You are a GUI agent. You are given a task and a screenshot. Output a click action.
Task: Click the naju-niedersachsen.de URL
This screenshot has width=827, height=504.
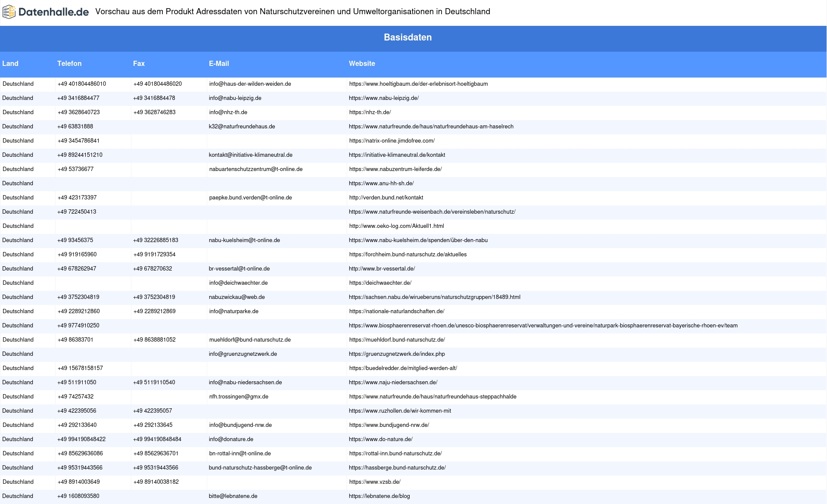click(393, 383)
